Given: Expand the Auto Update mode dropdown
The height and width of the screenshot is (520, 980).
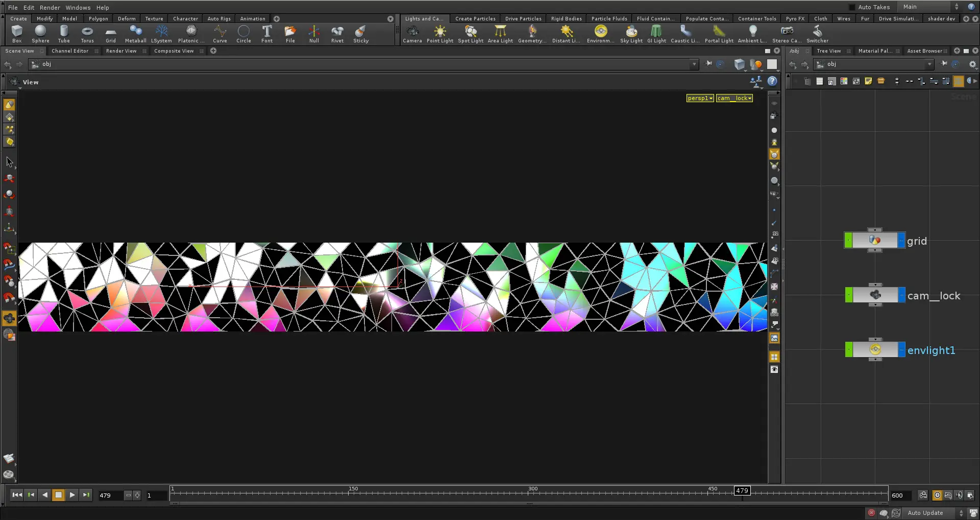Looking at the screenshot, I should [x=961, y=513].
